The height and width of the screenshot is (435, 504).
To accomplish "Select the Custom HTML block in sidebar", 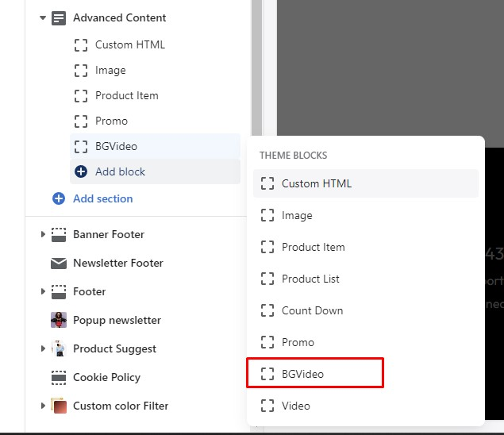I will tap(129, 44).
